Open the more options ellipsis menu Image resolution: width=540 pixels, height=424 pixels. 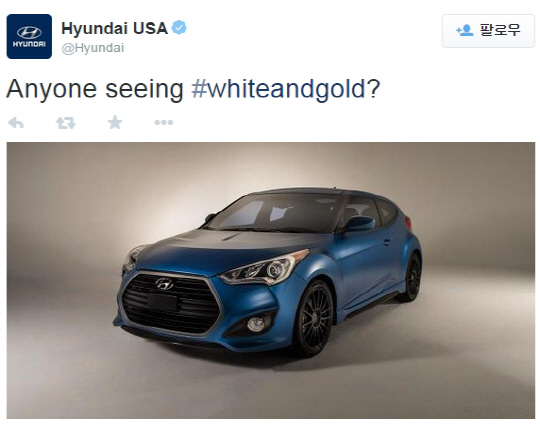[164, 122]
